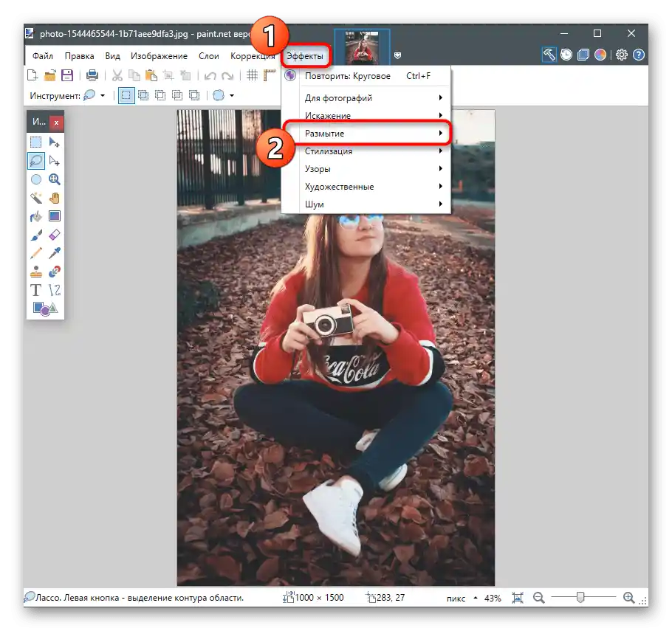The height and width of the screenshot is (631, 672).
Task: Click the Save diskette icon
Action: [x=67, y=75]
